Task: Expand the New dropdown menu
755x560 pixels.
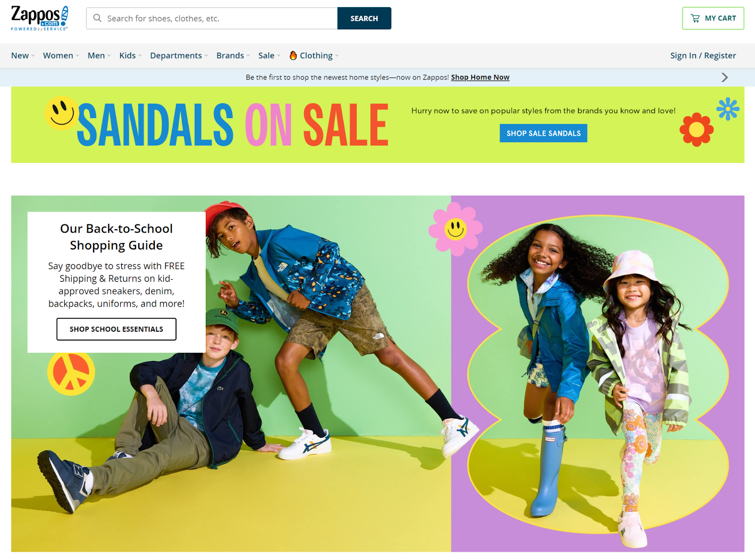Action: tap(23, 56)
